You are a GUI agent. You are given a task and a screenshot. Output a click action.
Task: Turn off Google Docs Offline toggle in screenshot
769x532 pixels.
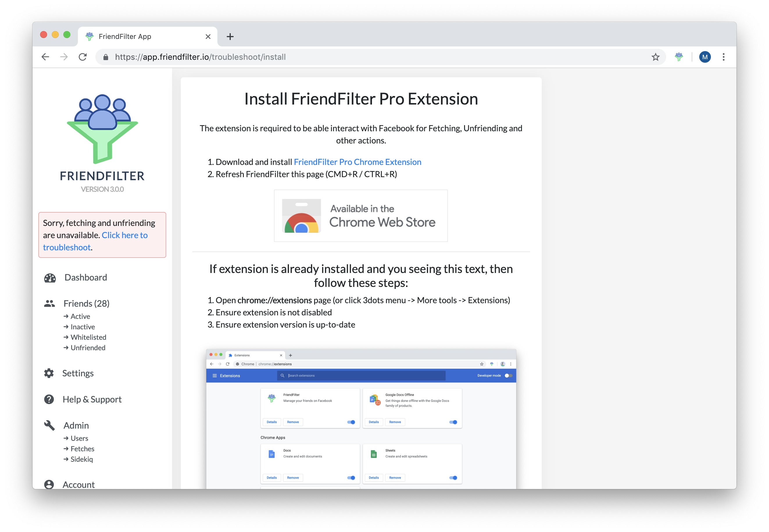(453, 422)
